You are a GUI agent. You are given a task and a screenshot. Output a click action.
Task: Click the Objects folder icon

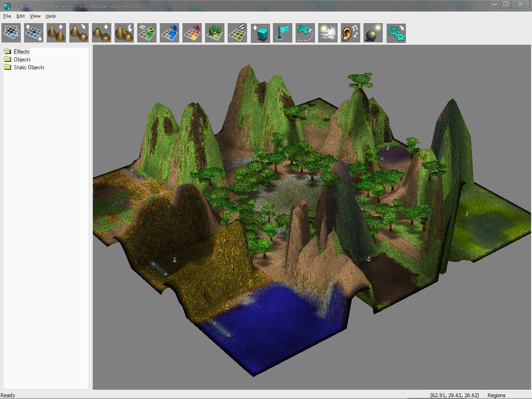coord(7,59)
